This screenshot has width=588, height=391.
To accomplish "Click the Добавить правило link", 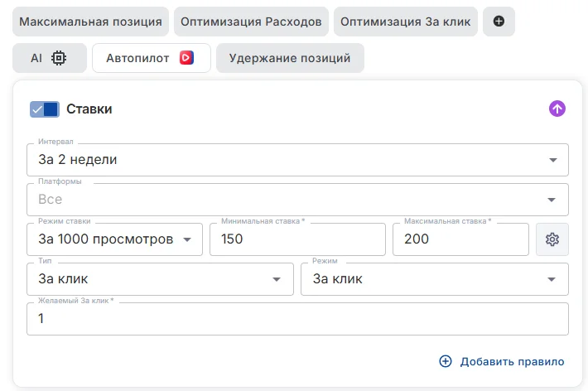I will tap(512, 361).
